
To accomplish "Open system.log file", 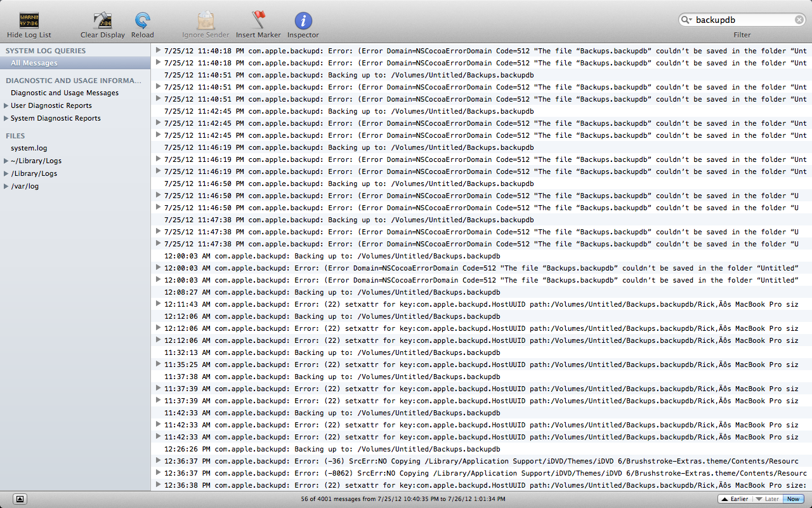I will point(29,148).
